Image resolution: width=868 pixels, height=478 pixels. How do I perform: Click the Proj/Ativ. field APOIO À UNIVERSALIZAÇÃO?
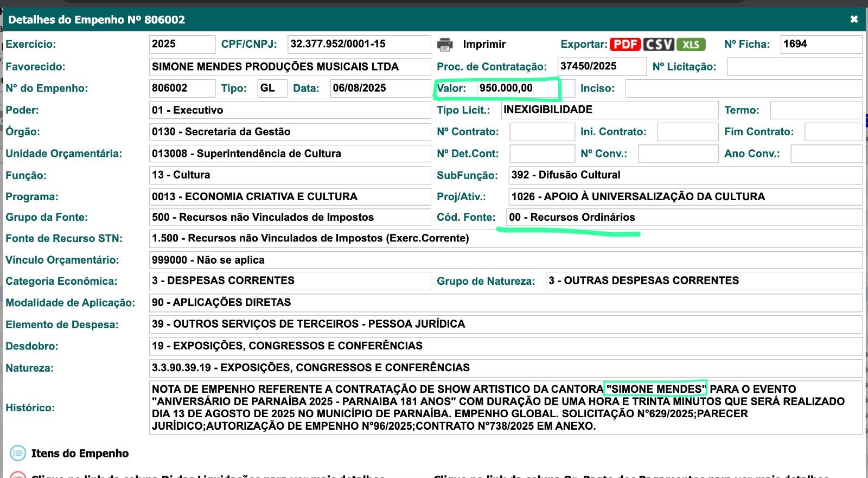pyautogui.click(x=685, y=197)
